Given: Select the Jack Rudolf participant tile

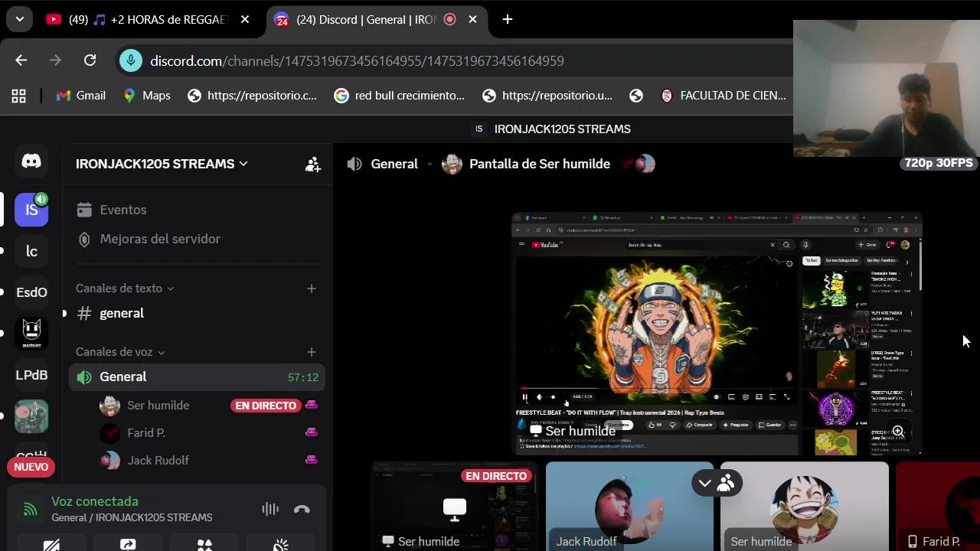Looking at the screenshot, I should point(629,507).
